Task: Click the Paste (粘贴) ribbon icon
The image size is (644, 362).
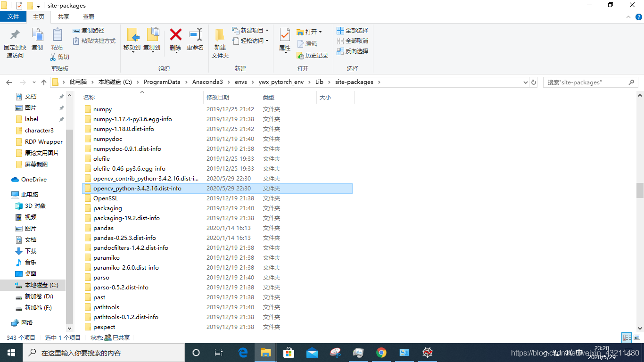Action: (x=57, y=40)
